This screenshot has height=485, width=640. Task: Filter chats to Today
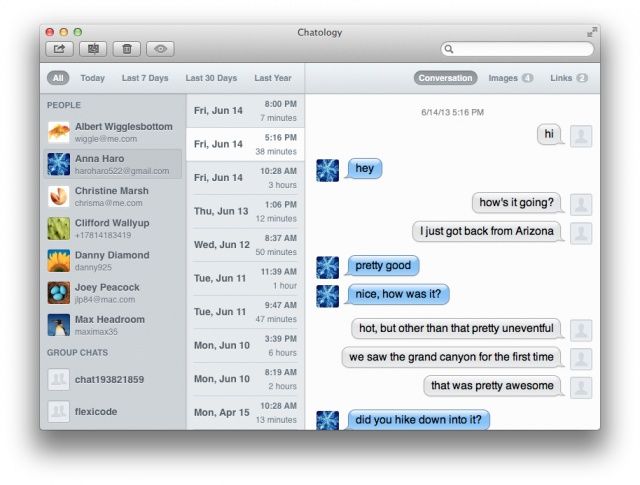(92, 78)
